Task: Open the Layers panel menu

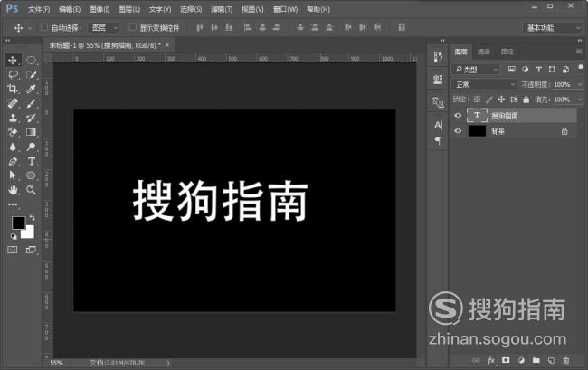Action: pyautogui.click(x=579, y=52)
